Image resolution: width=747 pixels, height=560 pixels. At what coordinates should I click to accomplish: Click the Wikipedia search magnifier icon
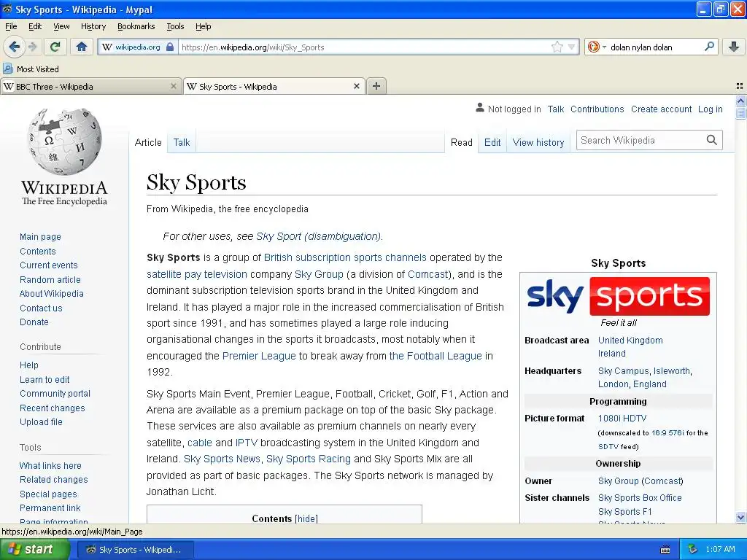tap(712, 140)
